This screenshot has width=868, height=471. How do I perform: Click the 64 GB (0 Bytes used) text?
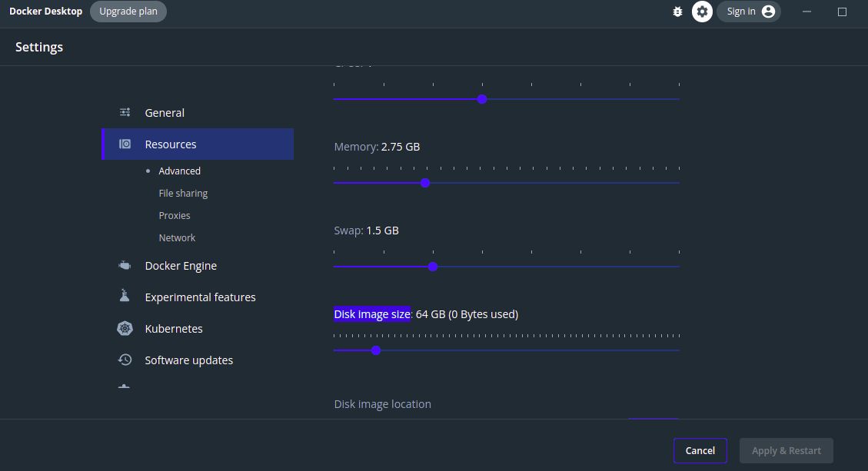[467, 314]
